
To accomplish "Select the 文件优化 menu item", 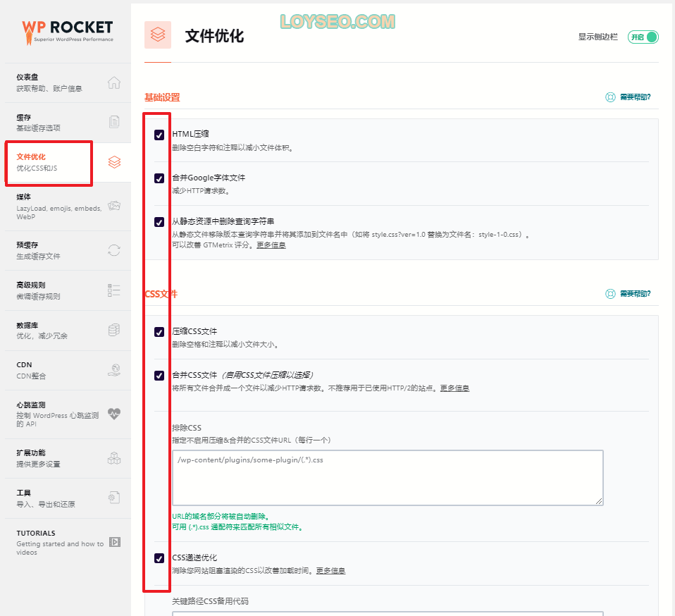I will 68,162.
